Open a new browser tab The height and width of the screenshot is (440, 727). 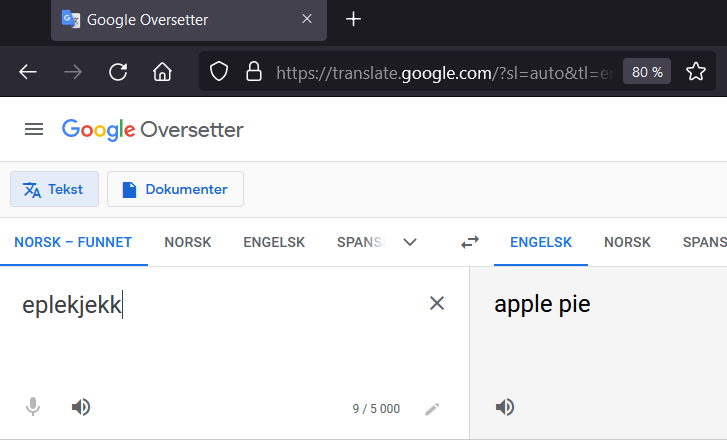(353, 19)
